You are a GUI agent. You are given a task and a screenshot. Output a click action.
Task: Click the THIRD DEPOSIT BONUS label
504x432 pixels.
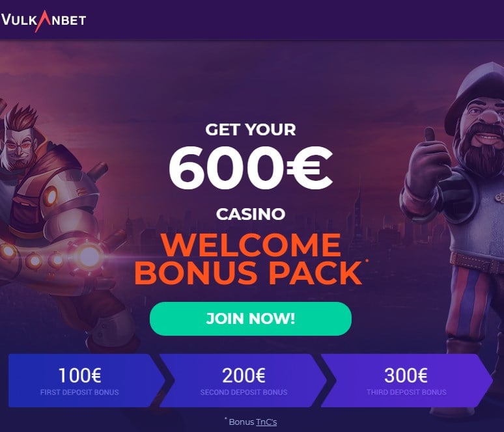pyautogui.click(x=406, y=392)
